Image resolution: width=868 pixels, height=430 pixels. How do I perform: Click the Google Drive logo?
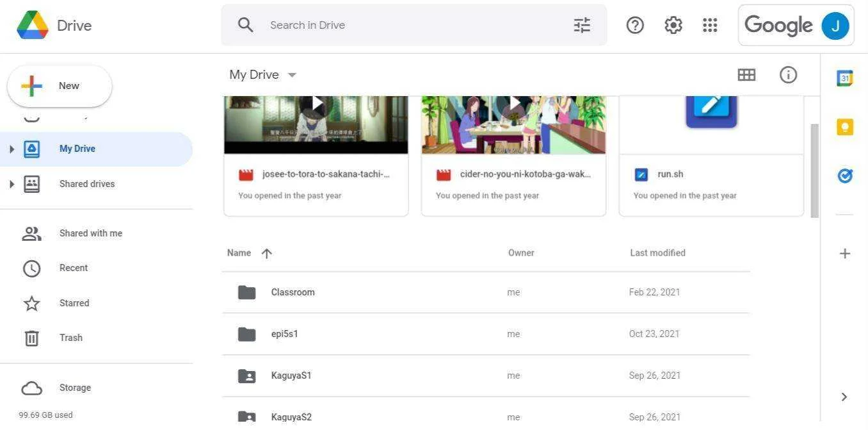pos(33,25)
